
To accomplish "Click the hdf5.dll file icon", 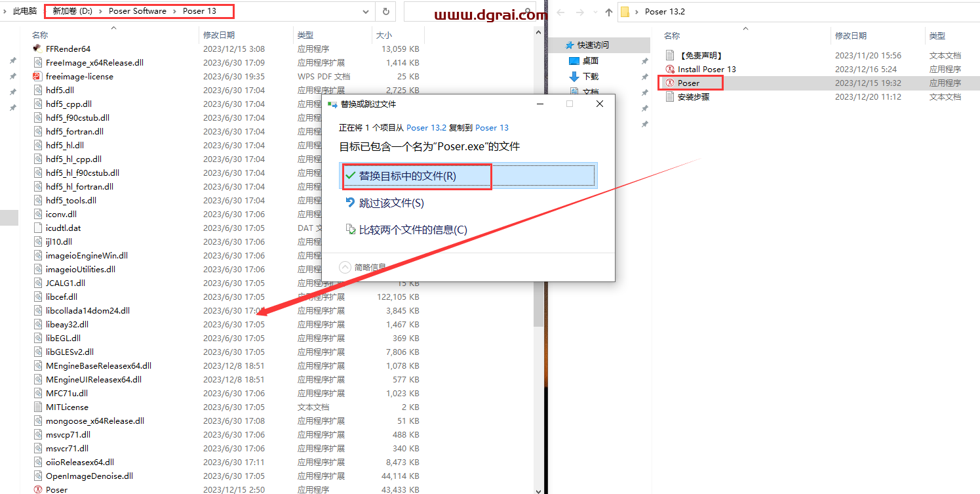I will [37, 90].
